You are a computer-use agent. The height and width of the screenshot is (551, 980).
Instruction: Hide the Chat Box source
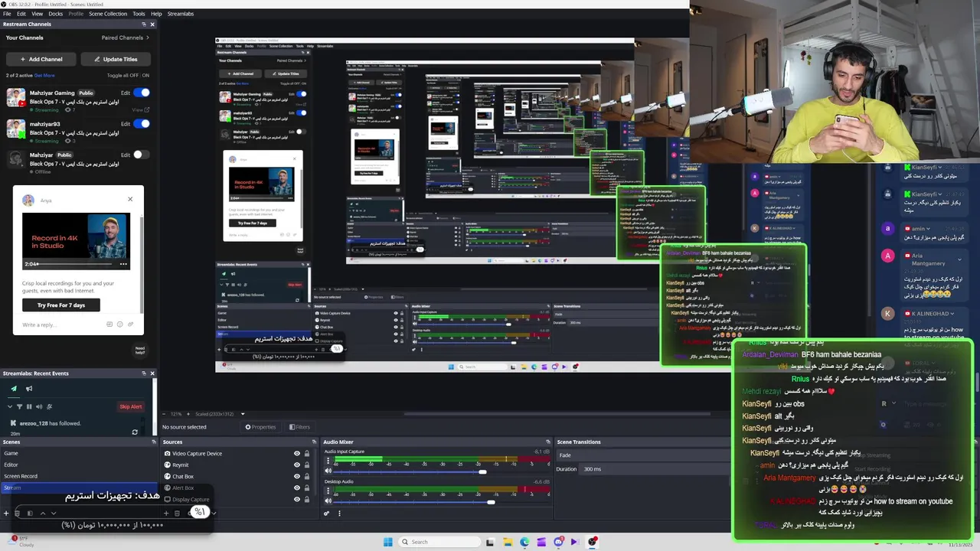click(x=297, y=476)
